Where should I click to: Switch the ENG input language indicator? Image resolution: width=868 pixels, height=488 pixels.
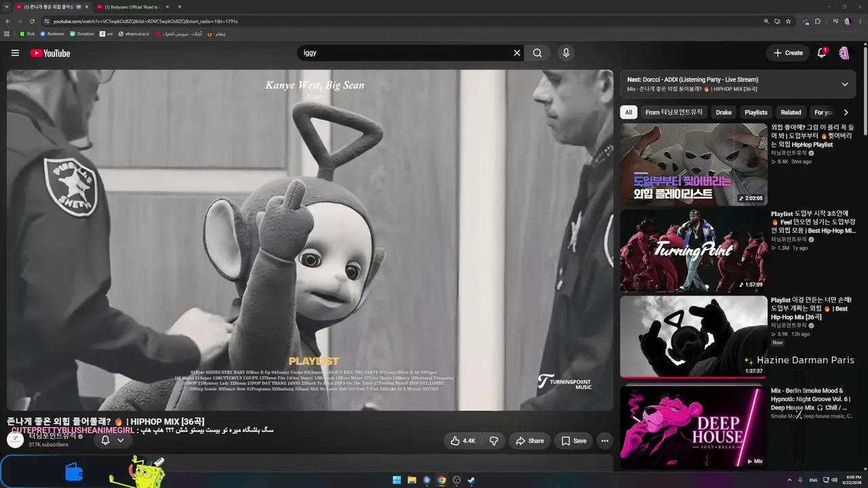click(813, 481)
